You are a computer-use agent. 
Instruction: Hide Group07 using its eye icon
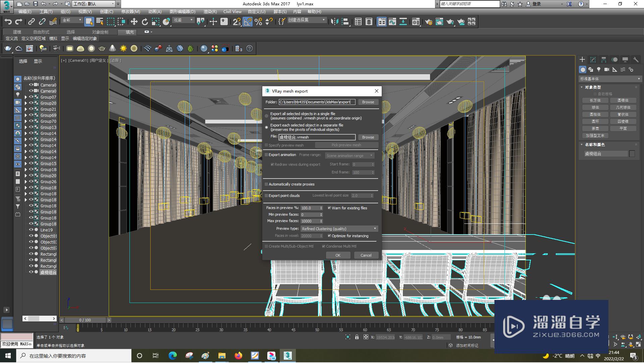[31, 97]
